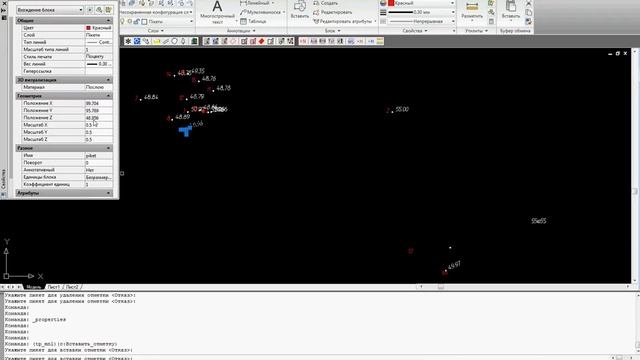This screenshot has height=360, width=640.
Task: Click the drawing viewport restore window icon
Action: pos(618,53)
